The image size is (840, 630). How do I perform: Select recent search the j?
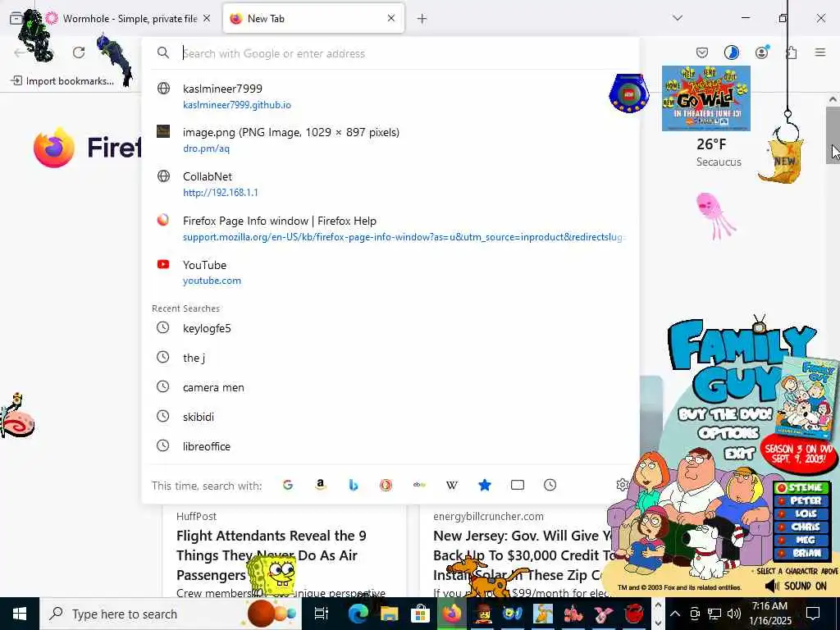point(390,358)
